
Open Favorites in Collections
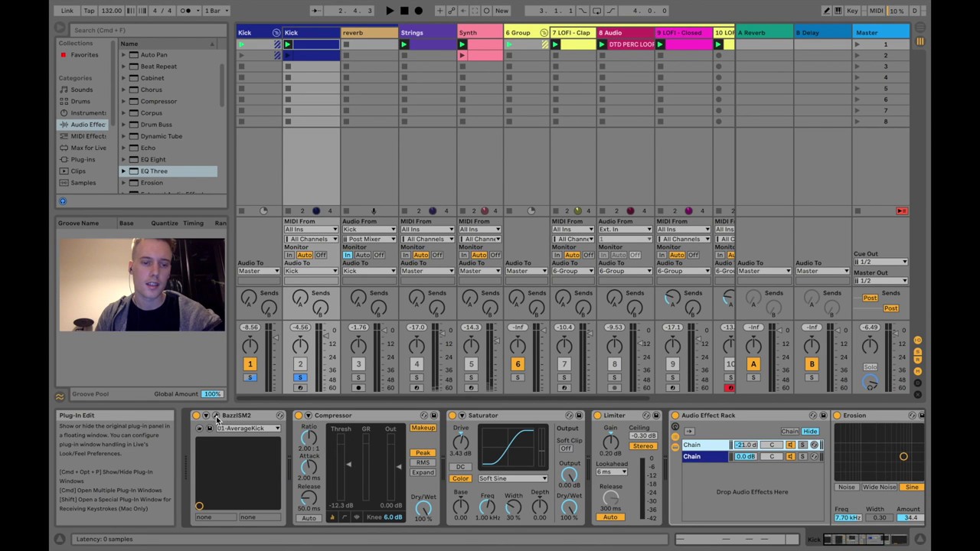(84, 55)
